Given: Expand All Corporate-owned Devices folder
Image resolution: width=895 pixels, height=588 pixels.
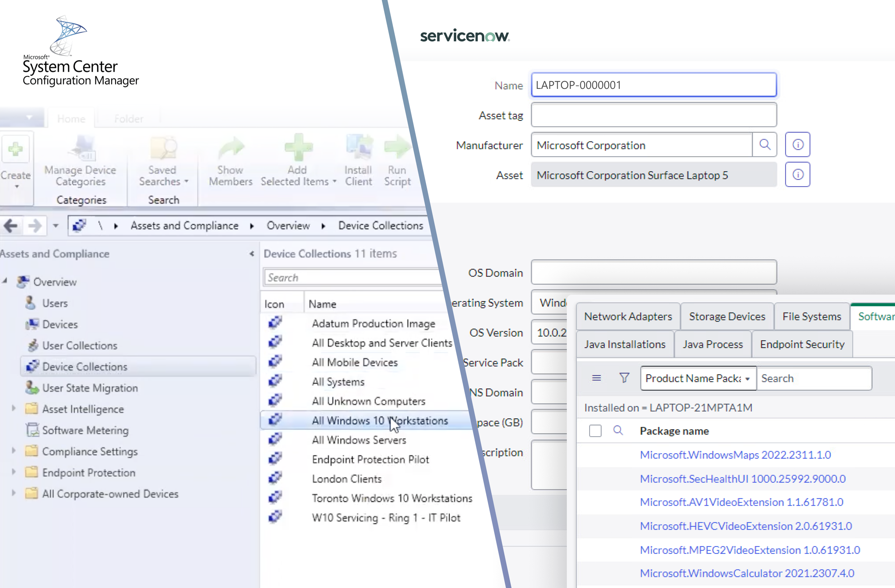Looking at the screenshot, I should click(14, 493).
